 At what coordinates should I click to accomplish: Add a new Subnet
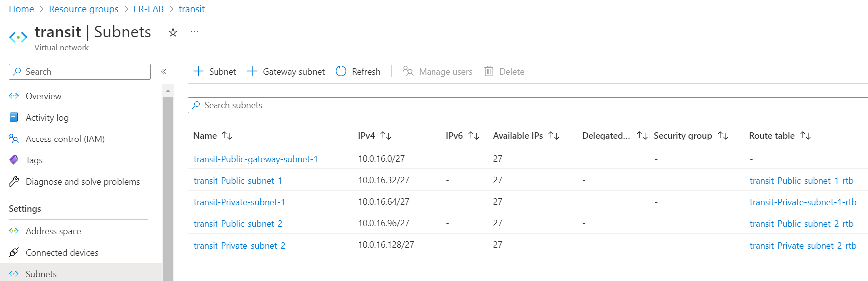[x=215, y=71]
